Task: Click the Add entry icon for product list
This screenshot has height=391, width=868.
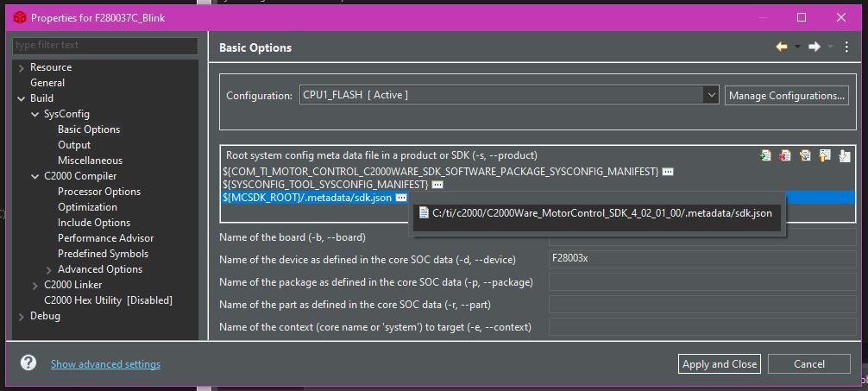Action: click(x=765, y=155)
